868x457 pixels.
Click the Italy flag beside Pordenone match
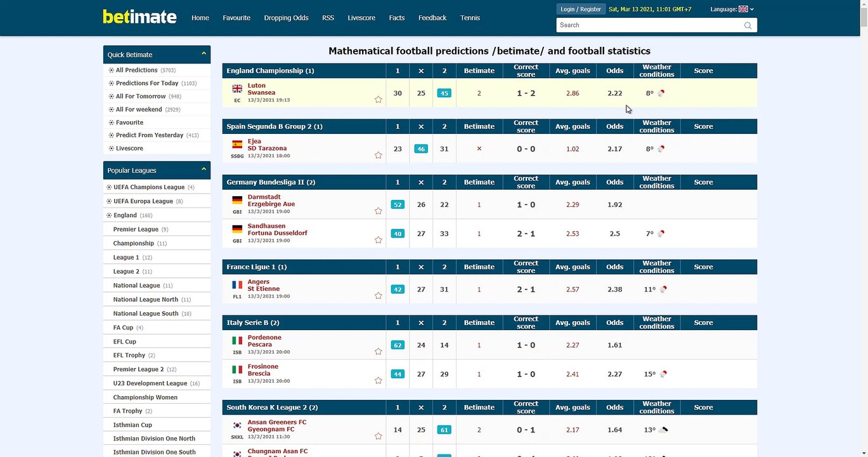[237, 341]
